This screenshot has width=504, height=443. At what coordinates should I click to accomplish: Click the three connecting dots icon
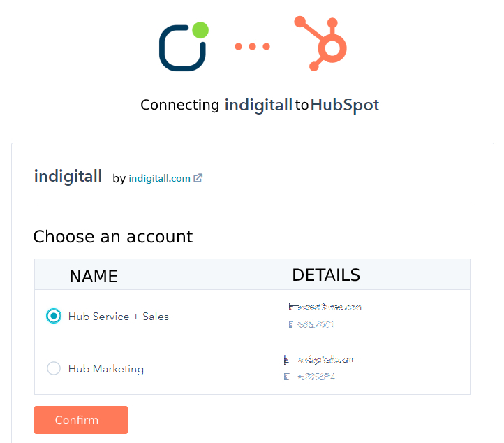(x=252, y=47)
